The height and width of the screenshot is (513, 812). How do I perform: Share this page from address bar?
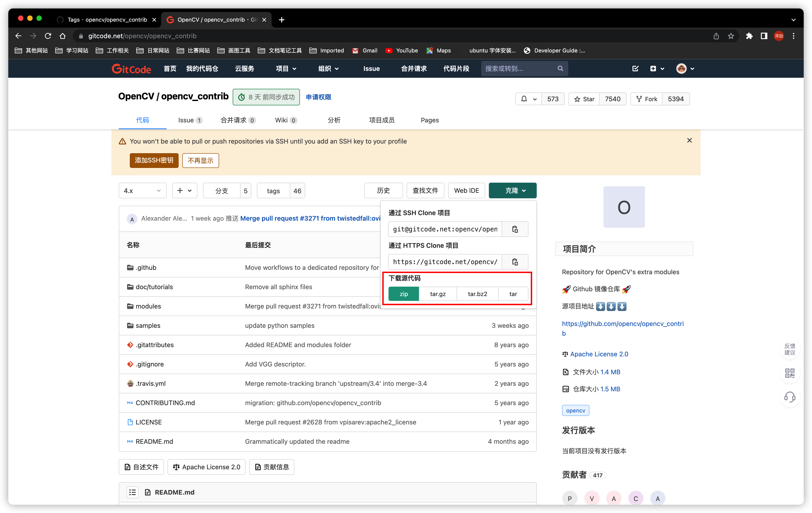pyautogui.click(x=716, y=36)
